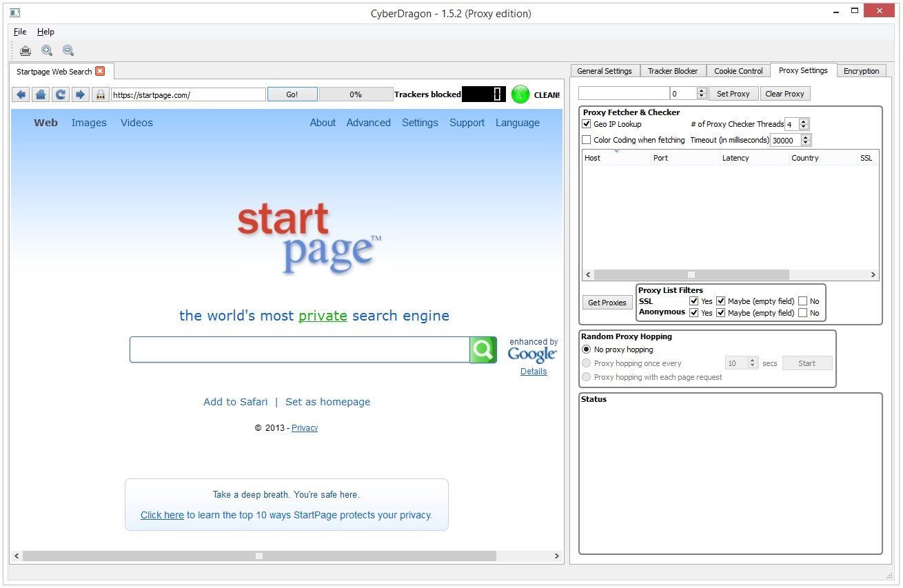Viewport: 903px width, 588px height.
Task: Click the Set as homepage link
Action: [x=327, y=402]
